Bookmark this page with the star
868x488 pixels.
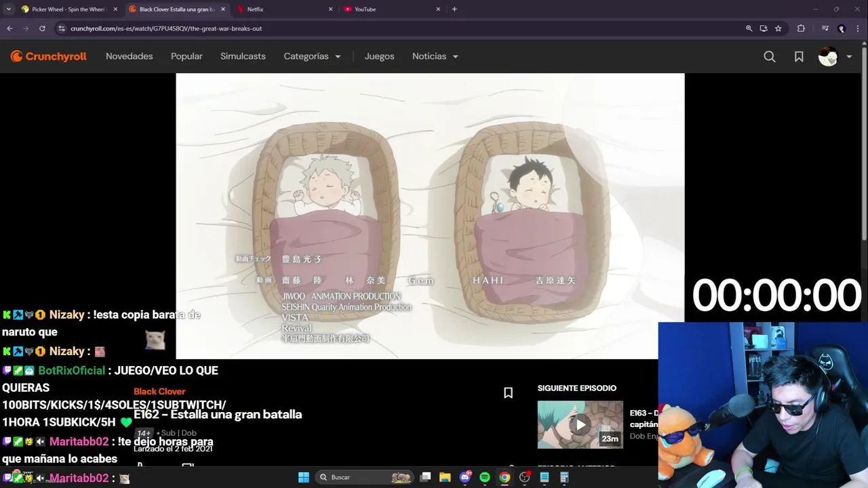tap(778, 28)
